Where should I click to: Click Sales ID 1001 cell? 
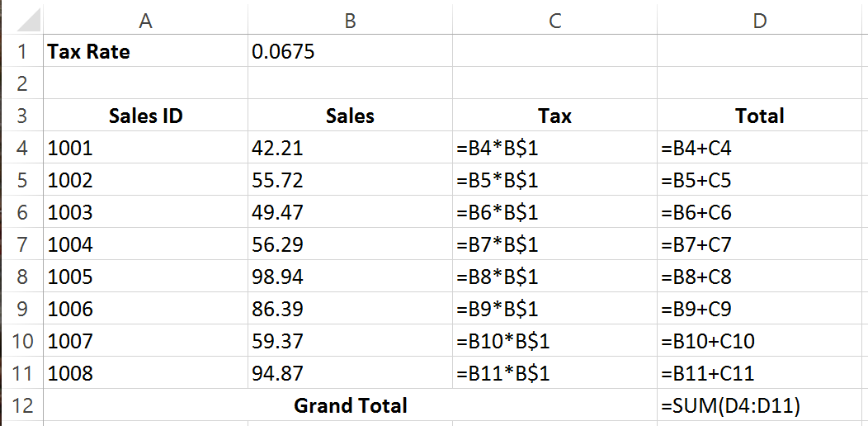145,149
